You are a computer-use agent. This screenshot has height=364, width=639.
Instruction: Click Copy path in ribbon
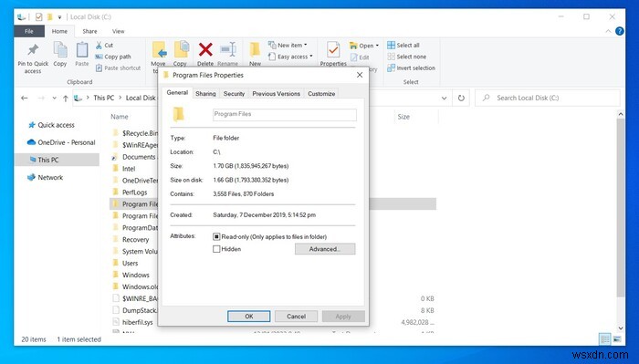[x=113, y=57]
